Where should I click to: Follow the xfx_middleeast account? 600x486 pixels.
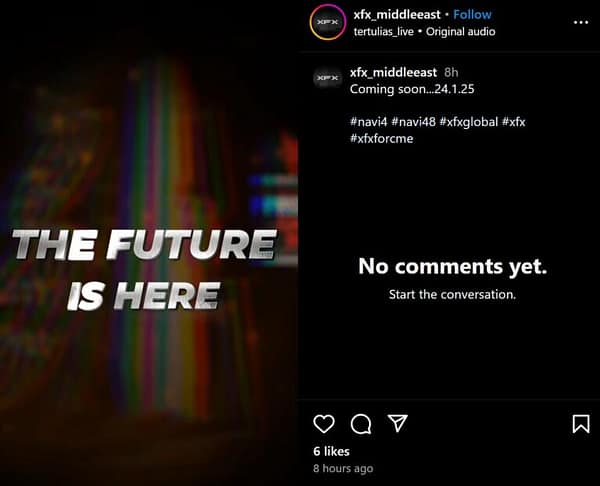click(472, 15)
